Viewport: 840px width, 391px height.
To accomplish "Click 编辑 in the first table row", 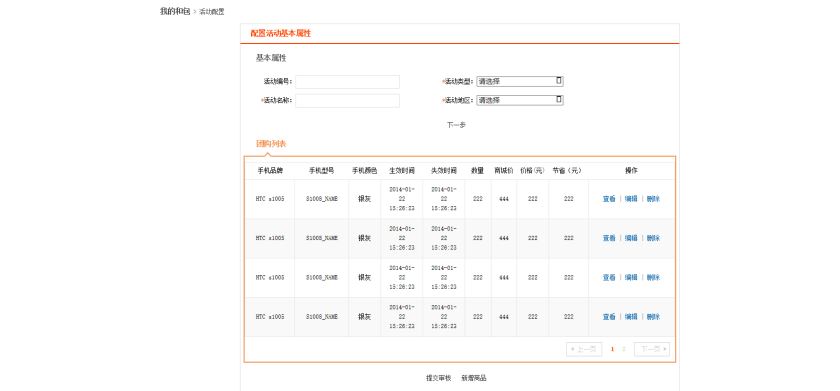I will 631,199.
